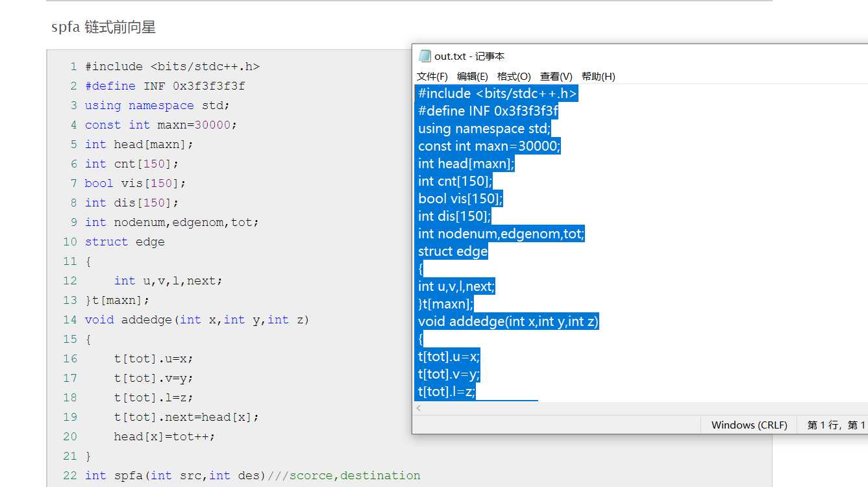Screen dimensions: 868x487
Task: Click Notepad line struct edge
Action: click(x=453, y=251)
